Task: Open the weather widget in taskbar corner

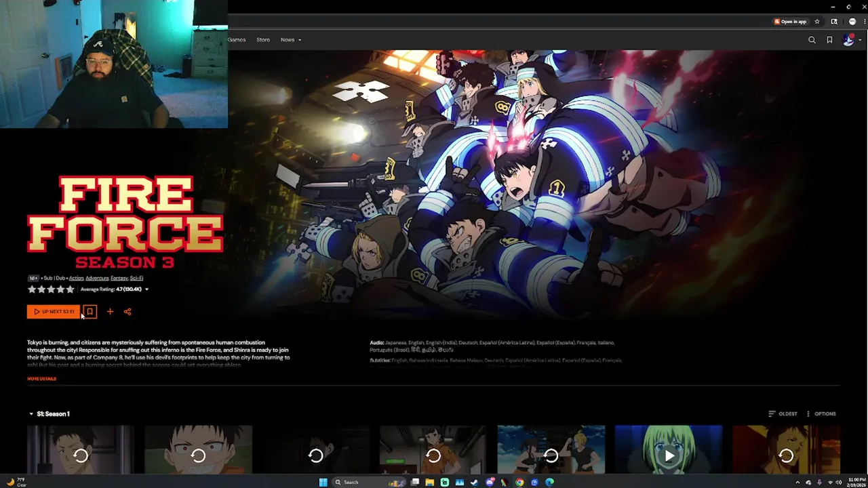Action: tap(17, 482)
